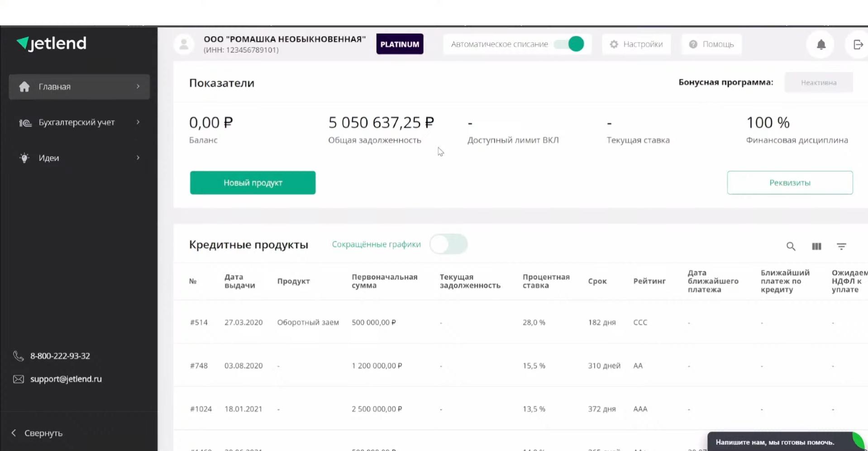This screenshot has height=451, width=868.
Task: Click the Первоначальная сумма column header
Action: click(385, 281)
